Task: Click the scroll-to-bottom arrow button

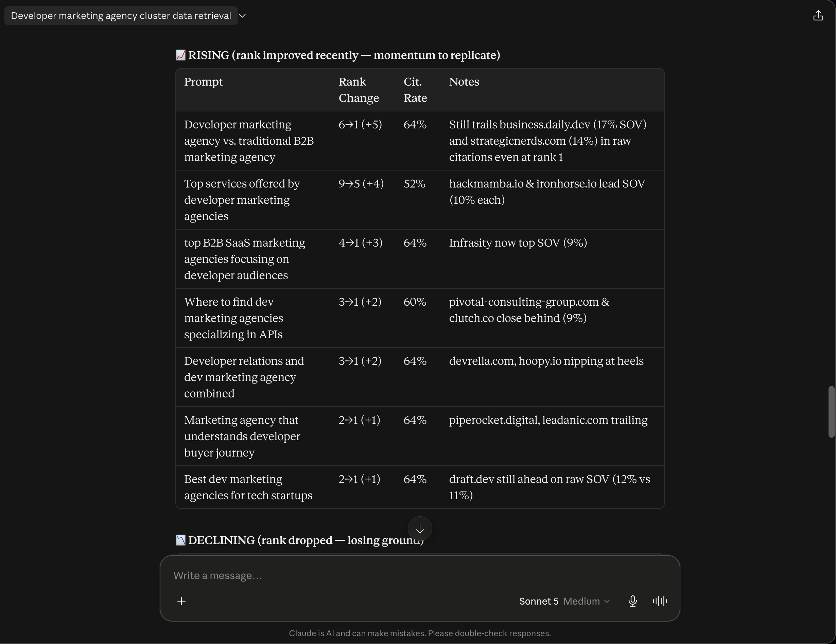Action: click(420, 529)
